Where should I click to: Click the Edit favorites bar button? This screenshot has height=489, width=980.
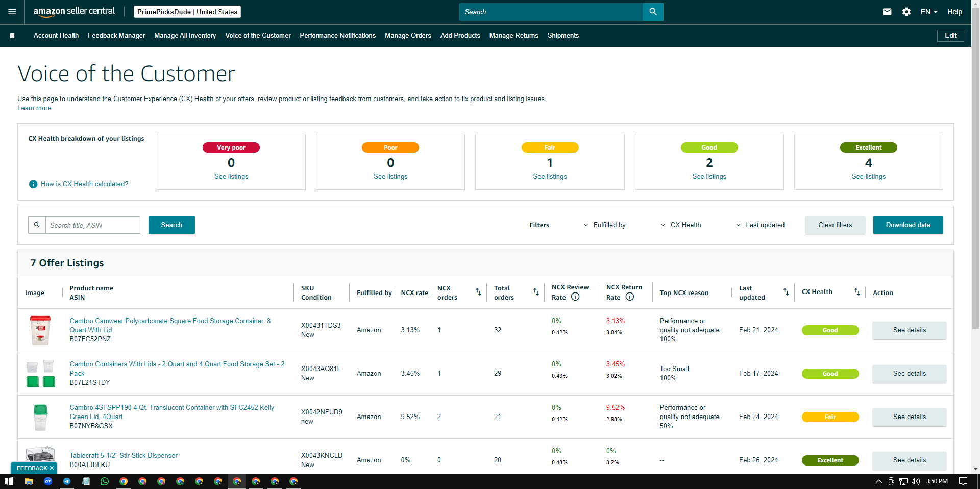951,36
